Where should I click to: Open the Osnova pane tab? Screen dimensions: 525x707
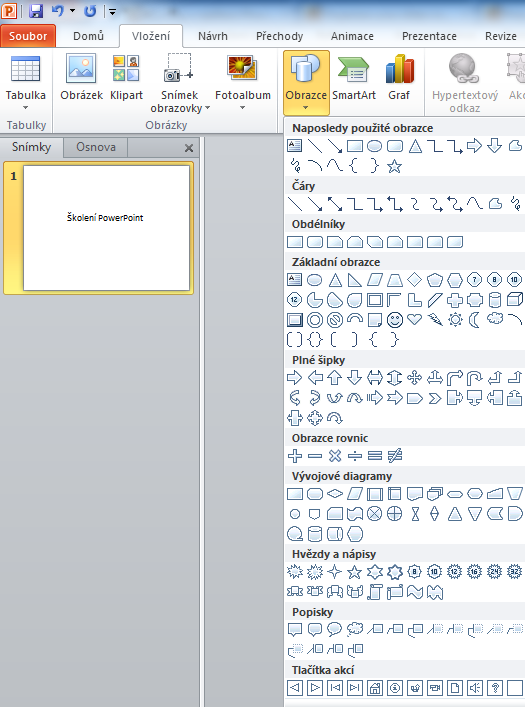(x=96, y=147)
